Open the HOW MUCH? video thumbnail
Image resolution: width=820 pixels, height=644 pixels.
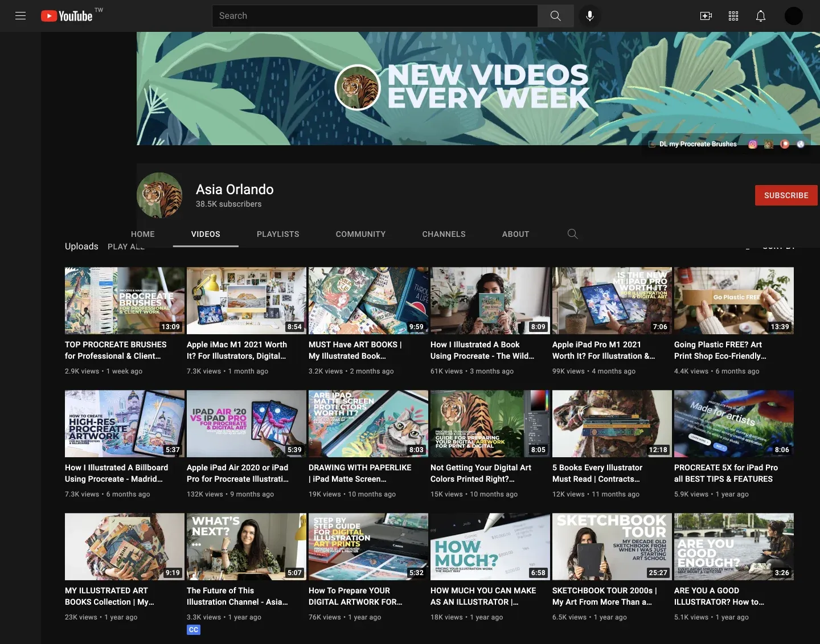pos(490,547)
